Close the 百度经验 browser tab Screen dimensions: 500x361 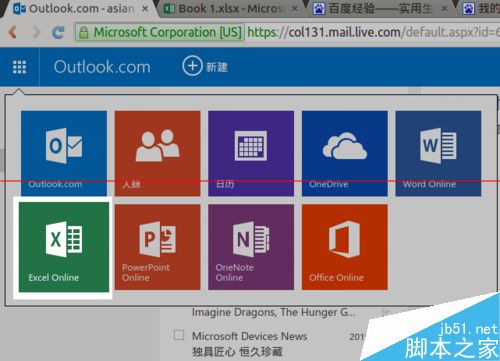(444, 9)
